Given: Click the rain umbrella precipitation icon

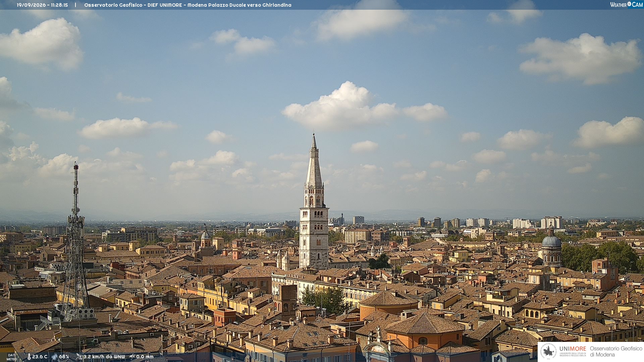Looking at the screenshot, I should [x=132, y=357].
